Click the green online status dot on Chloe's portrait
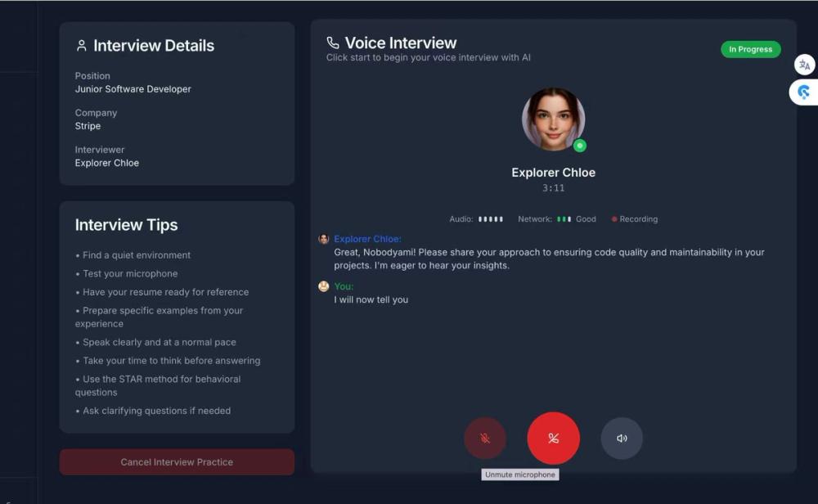Image resolution: width=818 pixels, height=504 pixels. tap(578, 145)
